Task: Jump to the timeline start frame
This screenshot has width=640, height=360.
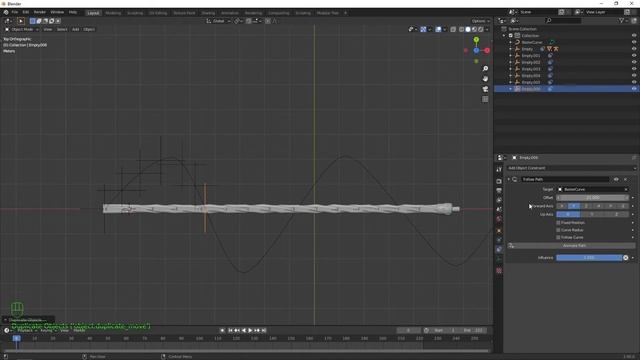Action: pyautogui.click(x=230, y=330)
